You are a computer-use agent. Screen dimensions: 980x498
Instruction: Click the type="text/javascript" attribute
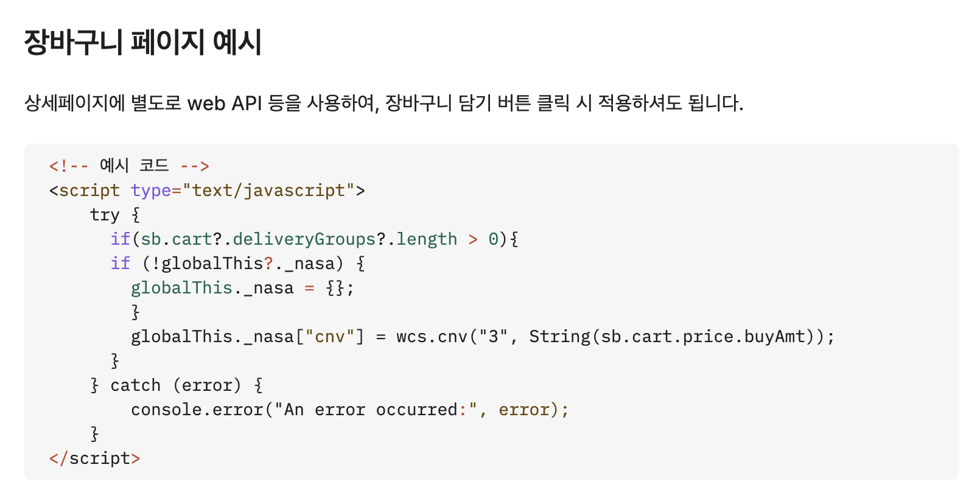point(243,191)
